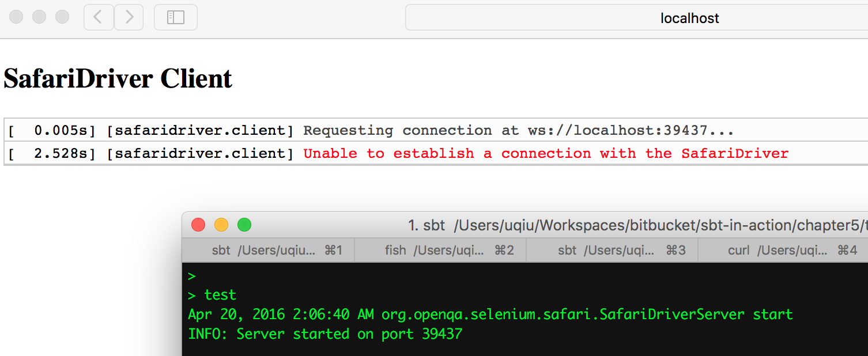Close the Safari browser window

(x=16, y=17)
